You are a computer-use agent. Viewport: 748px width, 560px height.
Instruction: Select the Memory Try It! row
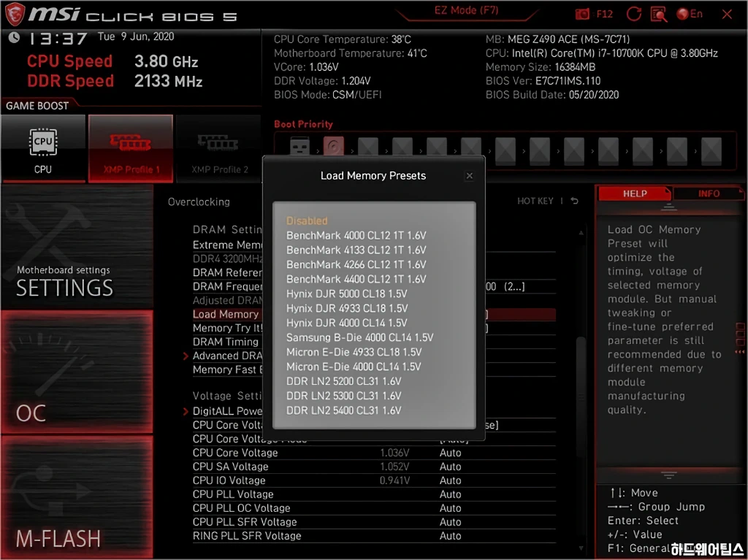tap(374, 328)
